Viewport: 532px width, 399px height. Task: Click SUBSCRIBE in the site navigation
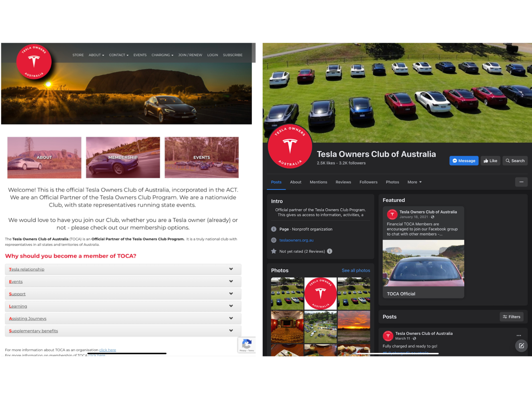233,55
